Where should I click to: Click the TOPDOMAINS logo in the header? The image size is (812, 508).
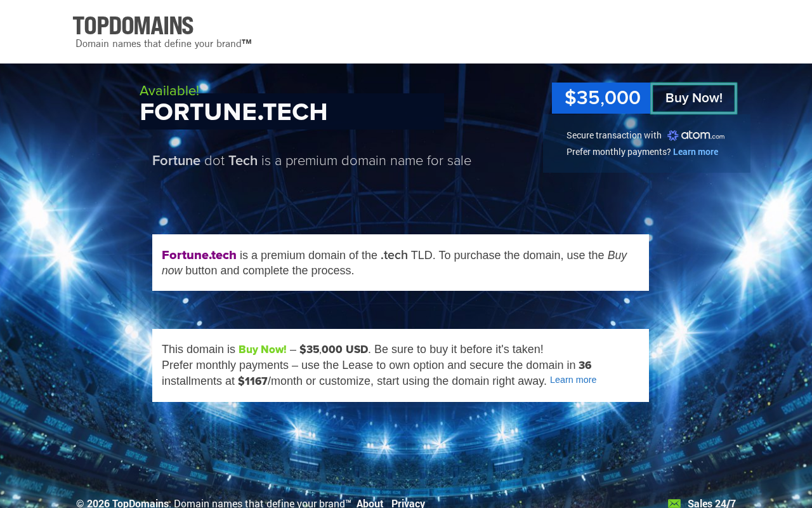pyautogui.click(x=133, y=26)
